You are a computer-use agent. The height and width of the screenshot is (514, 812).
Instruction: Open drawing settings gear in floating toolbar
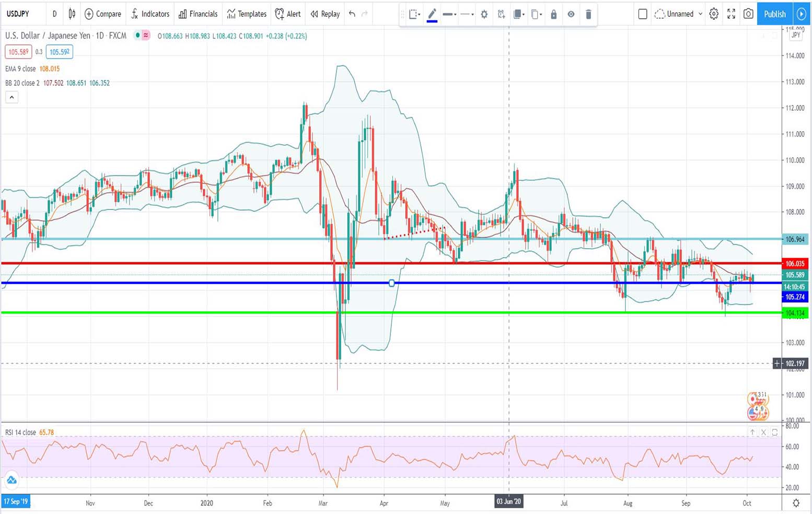(484, 15)
